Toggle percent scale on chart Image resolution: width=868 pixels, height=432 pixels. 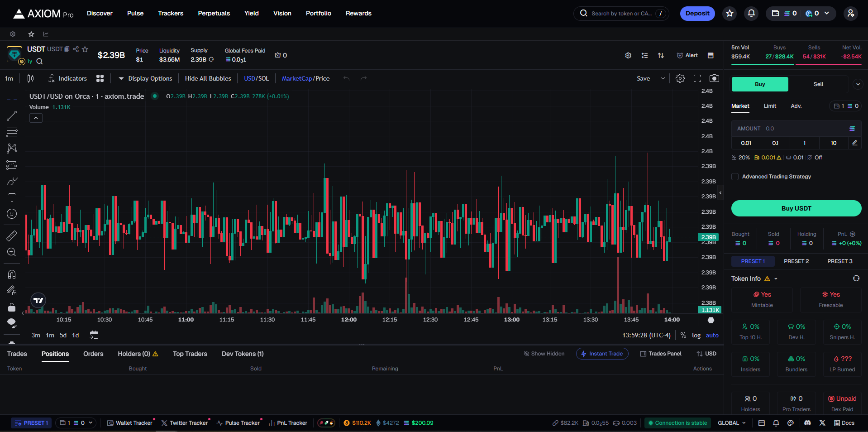click(683, 336)
